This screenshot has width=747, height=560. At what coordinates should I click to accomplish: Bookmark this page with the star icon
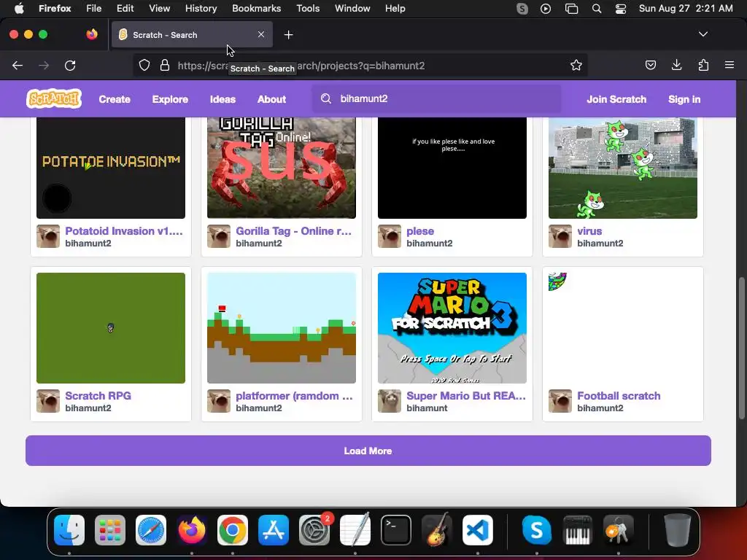576,65
